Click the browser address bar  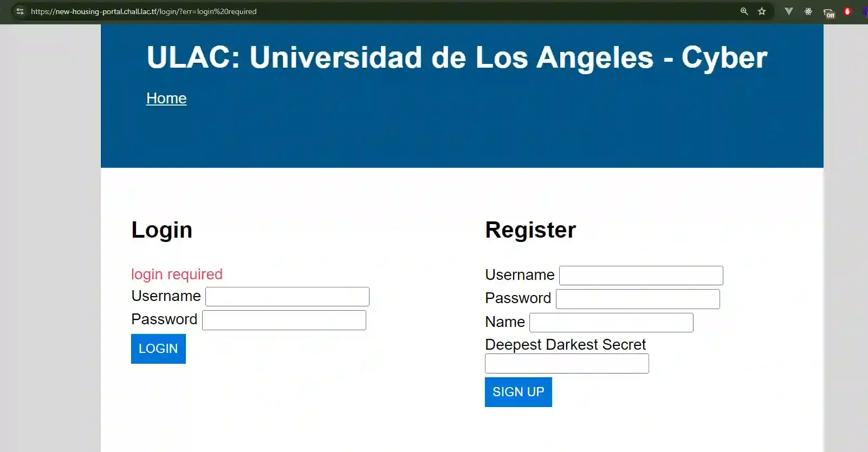tap(379, 11)
